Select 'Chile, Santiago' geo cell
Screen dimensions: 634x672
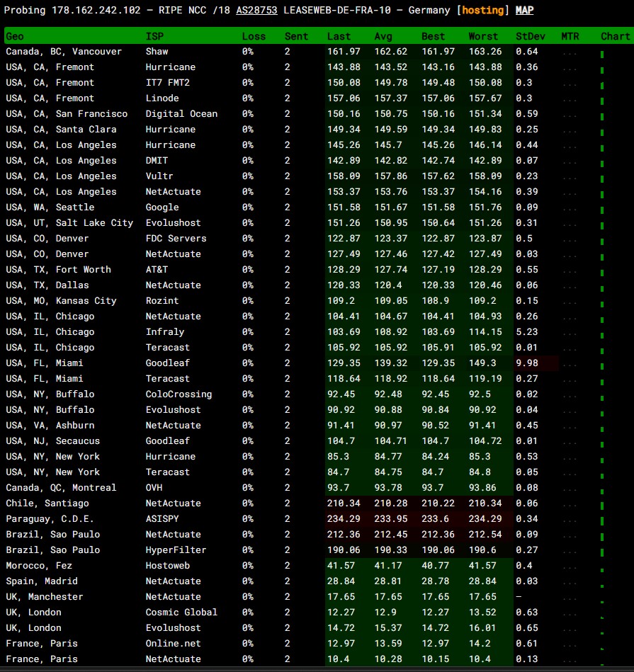(x=47, y=503)
